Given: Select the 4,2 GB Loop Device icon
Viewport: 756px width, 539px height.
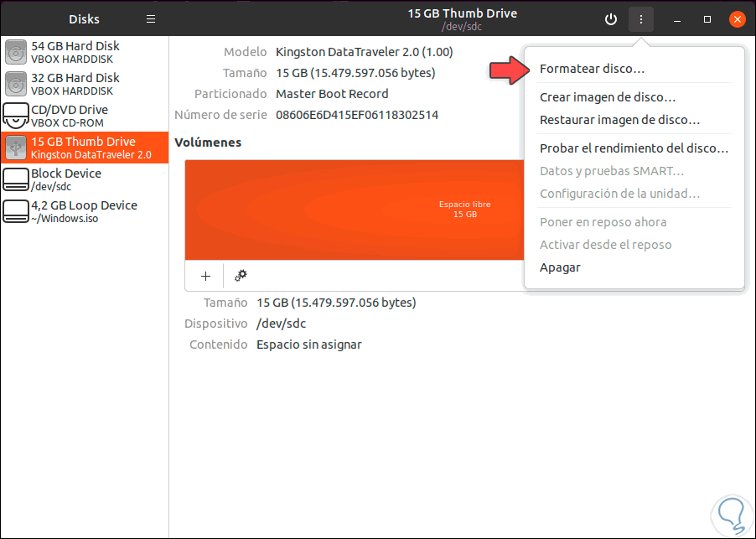Looking at the screenshot, I should (x=15, y=211).
